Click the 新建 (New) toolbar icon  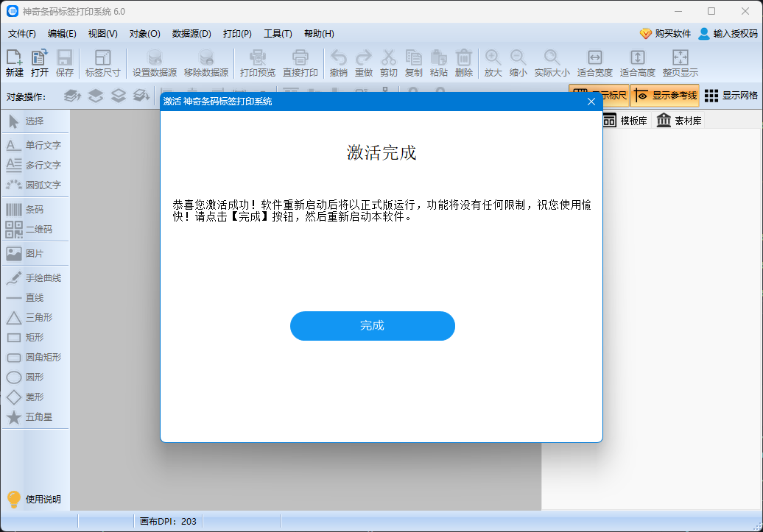[14, 63]
